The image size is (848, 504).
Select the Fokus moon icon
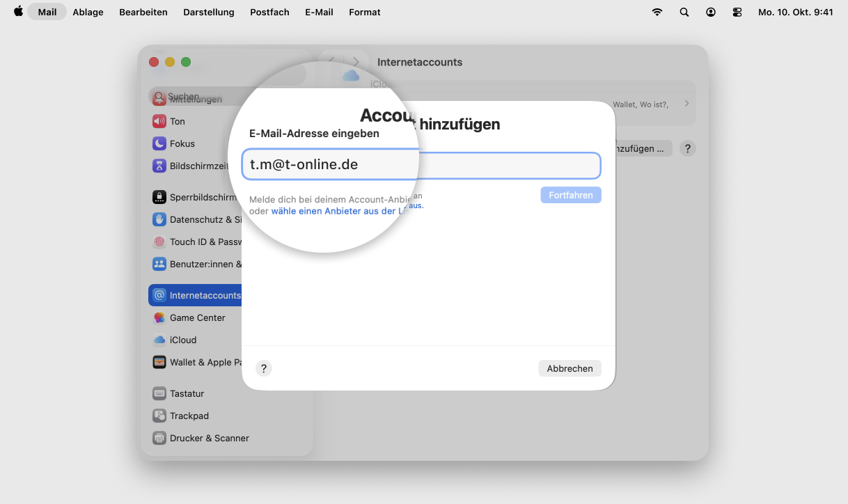[159, 143]
